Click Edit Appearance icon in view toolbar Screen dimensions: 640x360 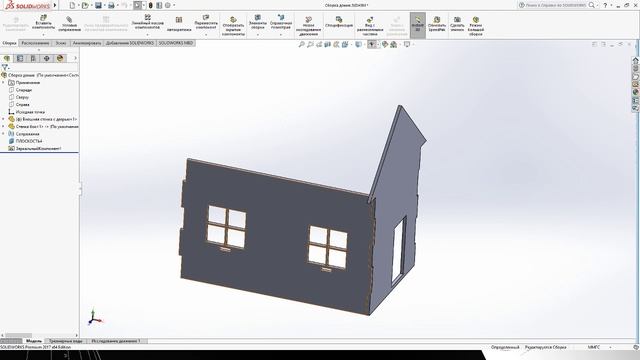coord(384,44)
